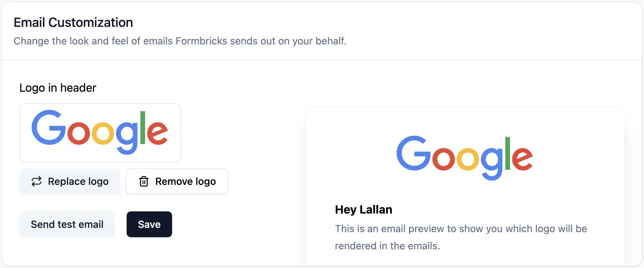Click the trash can icon on Remove logo

(144, 182)
